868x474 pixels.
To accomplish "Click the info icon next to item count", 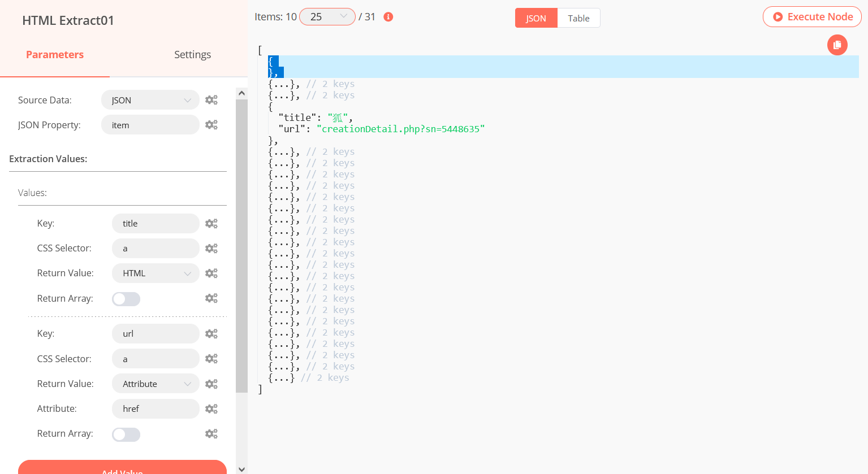I will click(388, 16).
